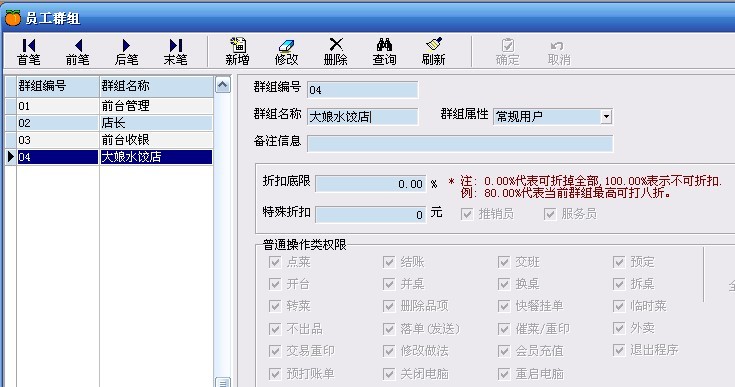This screenshot has width=735, height=387.
Task: Jump to first record with 首笔
Action: point(29,52)
